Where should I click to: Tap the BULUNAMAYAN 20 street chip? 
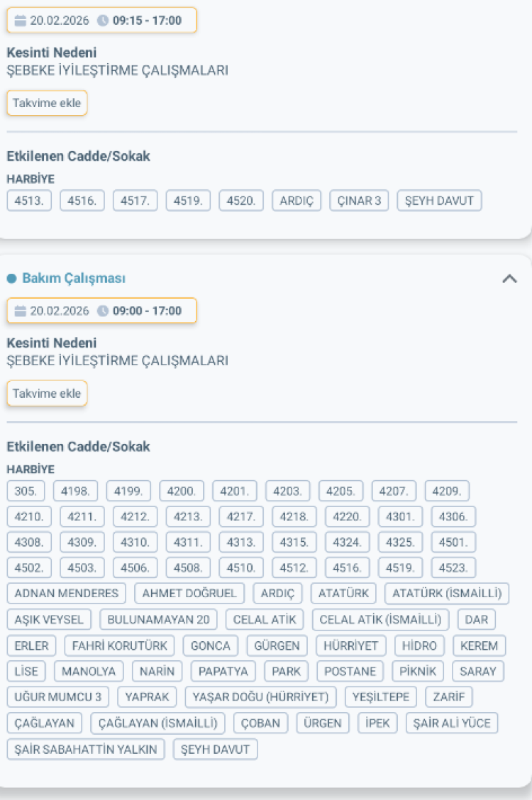pos(158,619)
